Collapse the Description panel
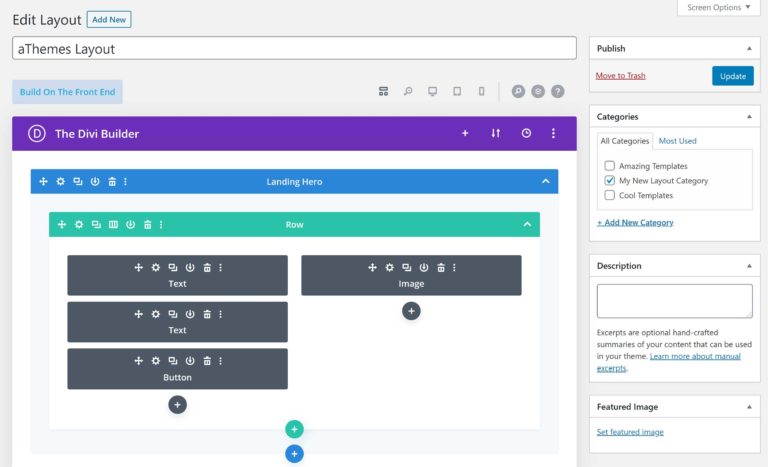This screenshot has height=467, width=768. tap(749, 266)
